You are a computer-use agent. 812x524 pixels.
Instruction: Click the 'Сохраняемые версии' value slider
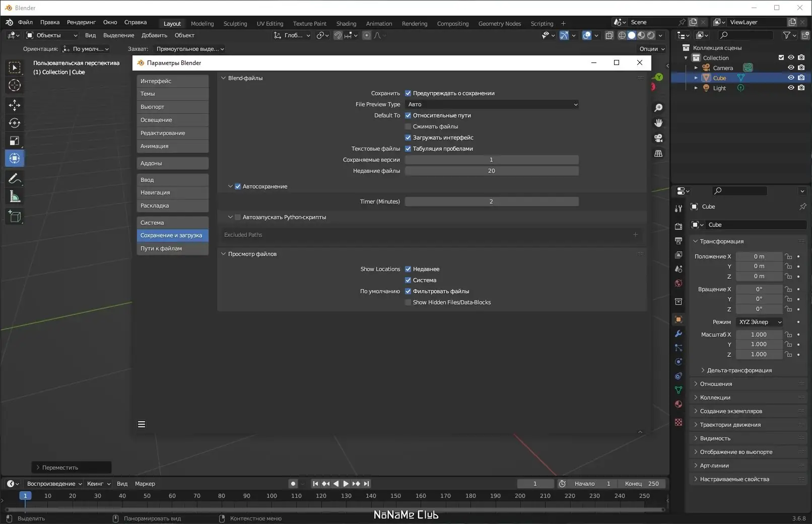[492, 160]
